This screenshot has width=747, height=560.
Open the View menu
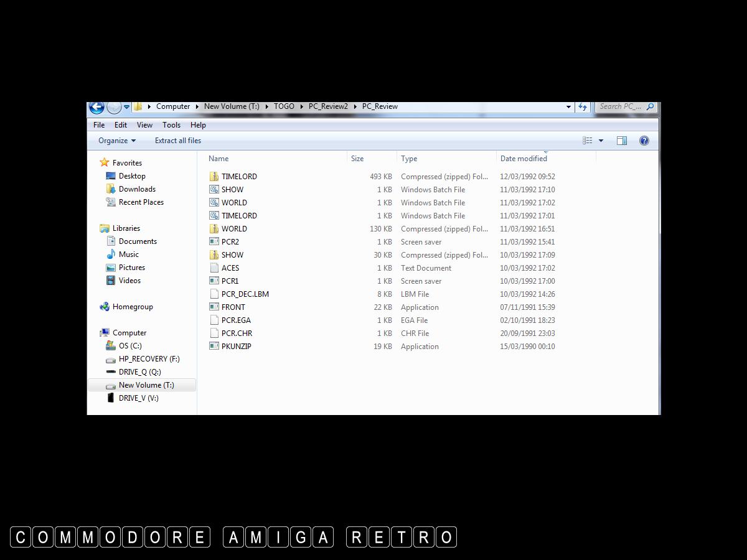[x=144, y=125]
